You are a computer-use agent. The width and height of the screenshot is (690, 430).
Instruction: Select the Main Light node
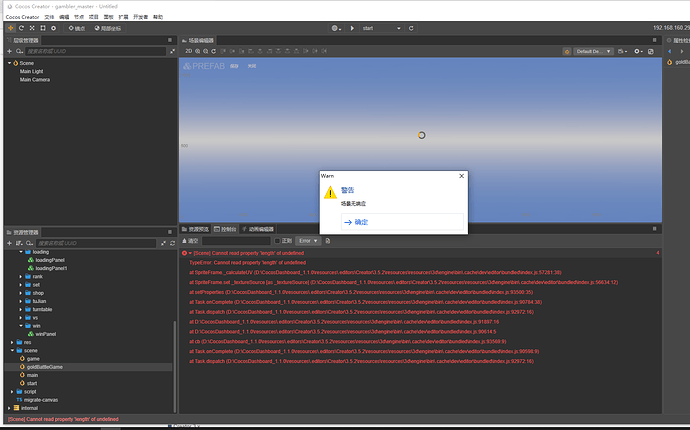click(31, 71)
